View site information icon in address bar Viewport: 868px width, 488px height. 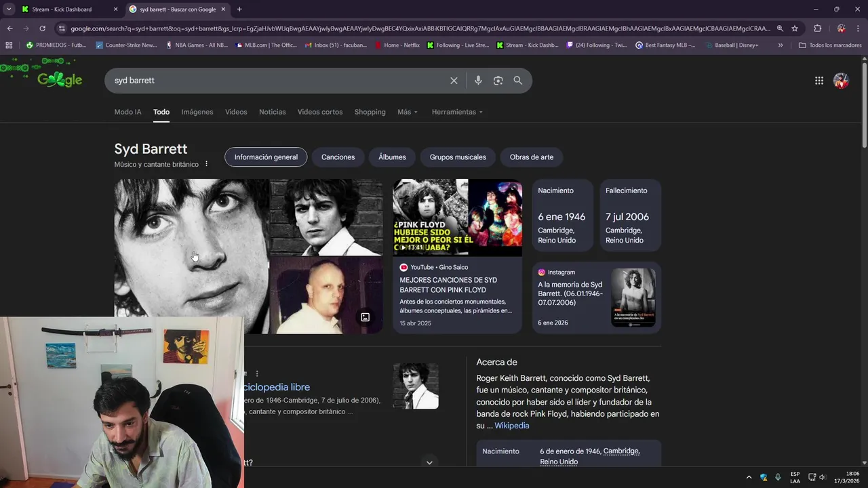point(62,28)
